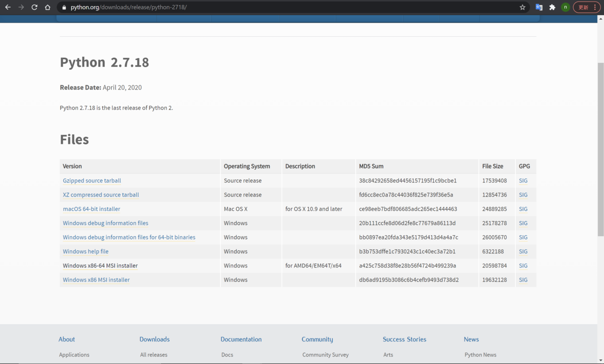Viewport: 604px width, 364px height.
Task: Click file size value 6322188
Action: click(x=492, y=251)
